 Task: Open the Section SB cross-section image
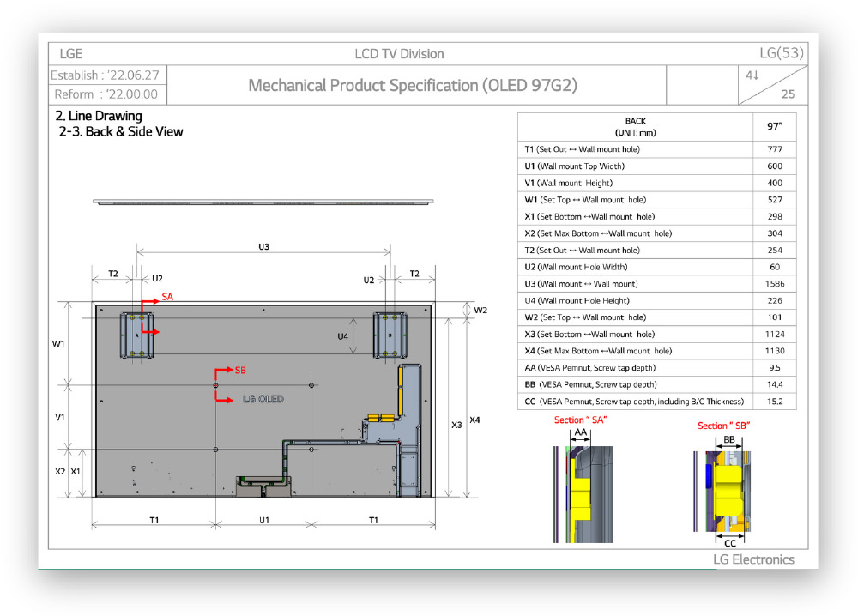click(722, 492)
